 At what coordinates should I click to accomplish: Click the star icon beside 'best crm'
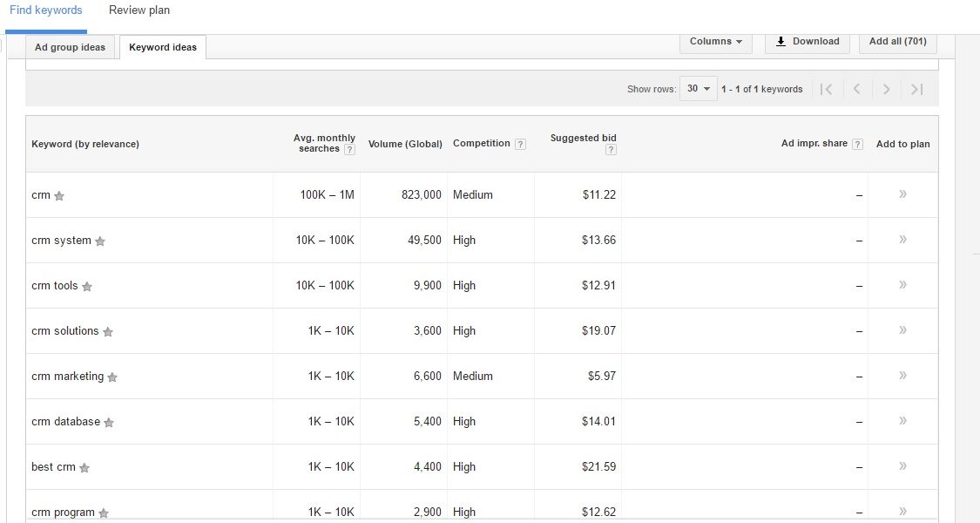pyautogui.click(x=84, y=468)
